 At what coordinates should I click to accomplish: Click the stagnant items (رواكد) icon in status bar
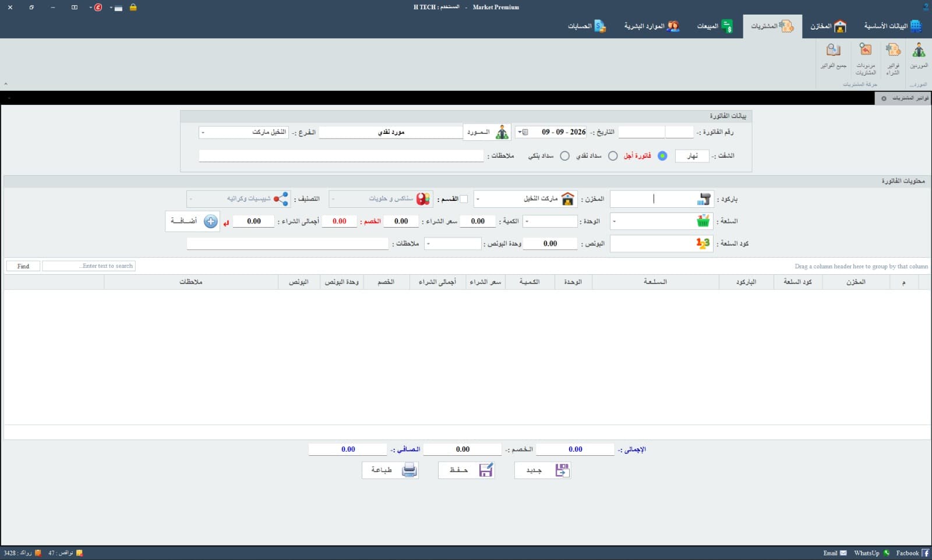pos(38,553)
